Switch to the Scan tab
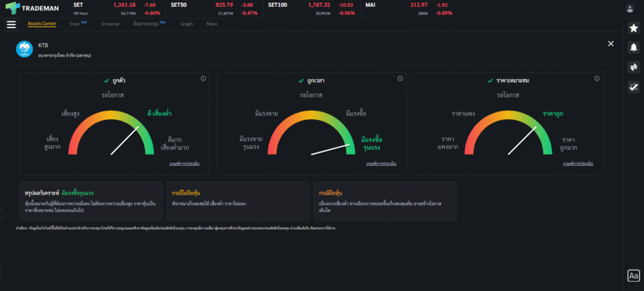Viewport: 644px width, 291px height. coord(75,24)
